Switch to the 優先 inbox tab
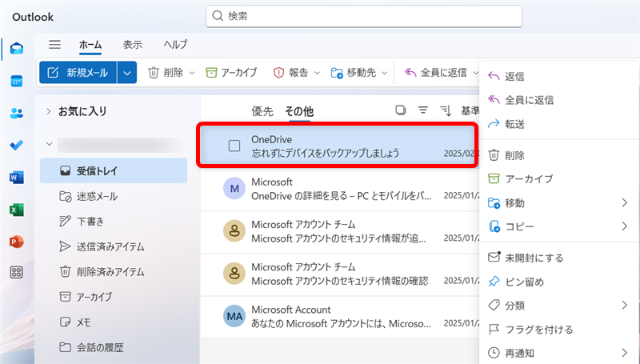Image resolution: width=640 pixels, height=364 pixels. point(262,111)
